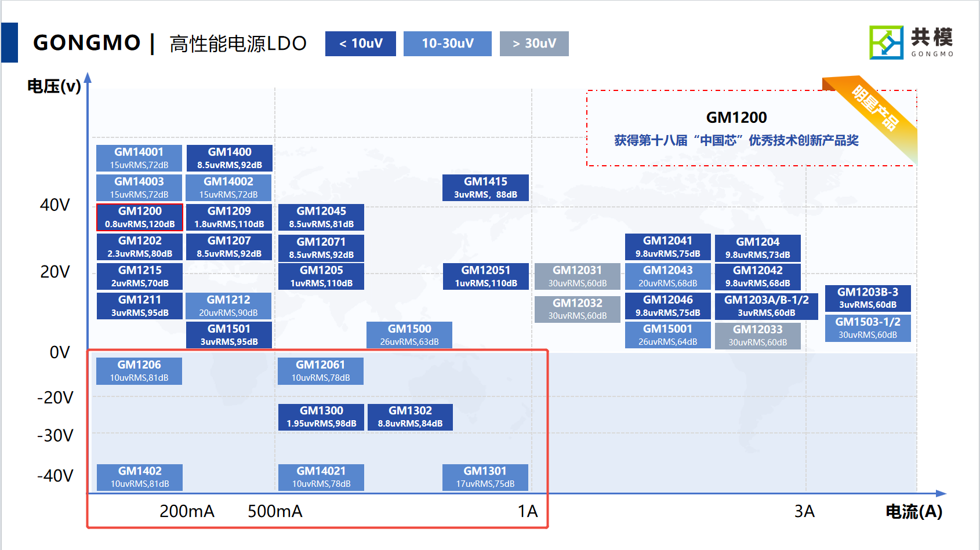Select the "10-30uV" legend swatch
This screenshot has width=980, height=550.
(x=447, y=43)
